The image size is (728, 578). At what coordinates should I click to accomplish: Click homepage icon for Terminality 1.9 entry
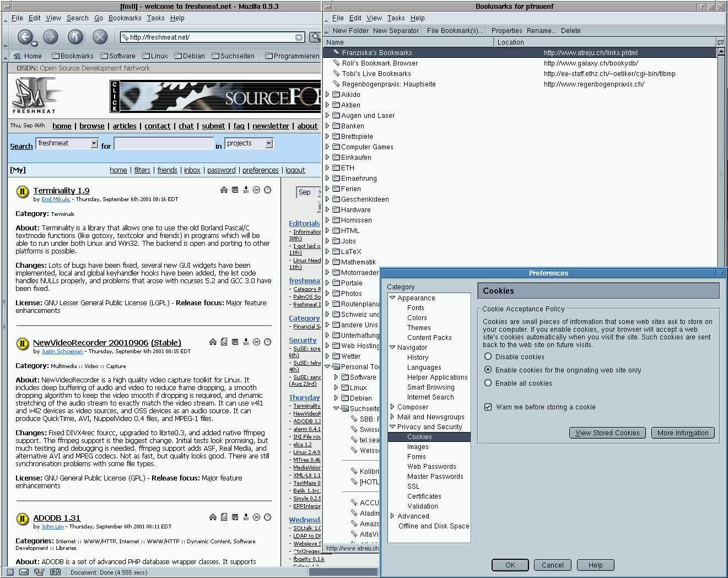pyautogui.click(x=224, y=190)
